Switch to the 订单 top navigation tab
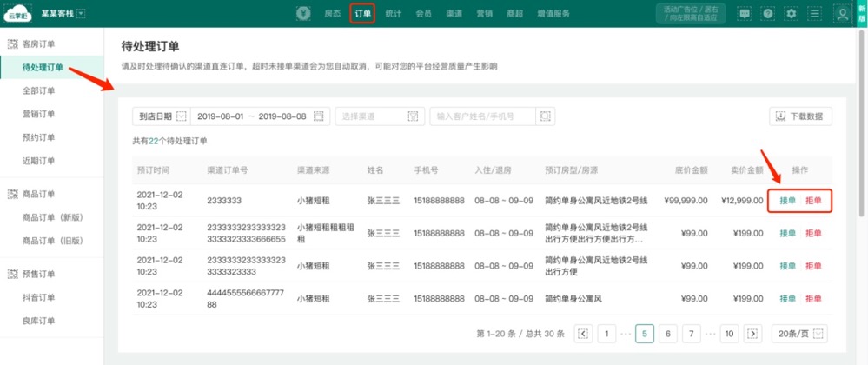This screenshot has width=868, height=365. (x=362, y=14)
